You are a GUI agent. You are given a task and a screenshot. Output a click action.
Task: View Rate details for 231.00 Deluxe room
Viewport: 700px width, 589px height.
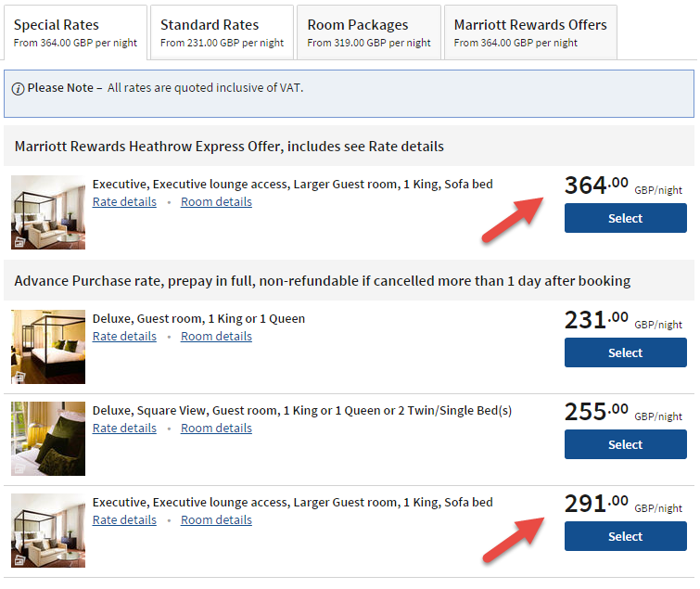tap(124, 337)
